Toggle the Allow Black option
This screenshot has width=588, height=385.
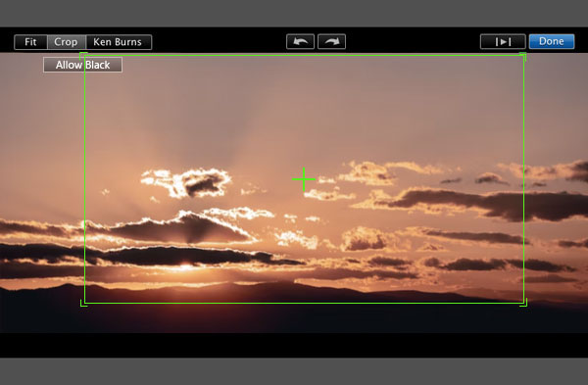(x=82, y=65)
